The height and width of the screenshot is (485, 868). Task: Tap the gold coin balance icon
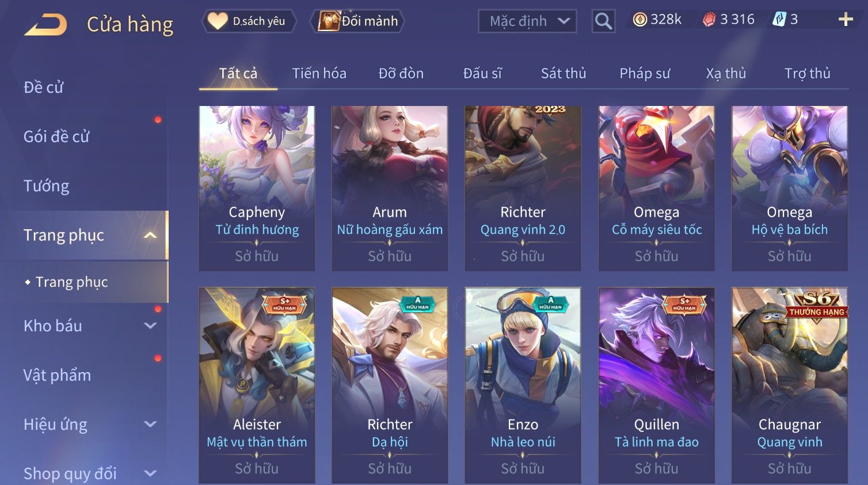[x=639, y=20]
